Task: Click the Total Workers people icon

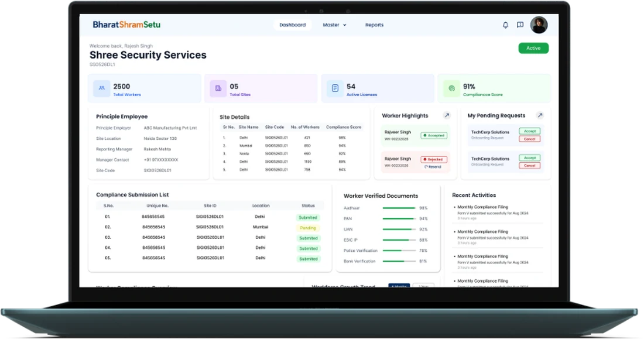Action: pyautogui.click(x=101, y=88)
